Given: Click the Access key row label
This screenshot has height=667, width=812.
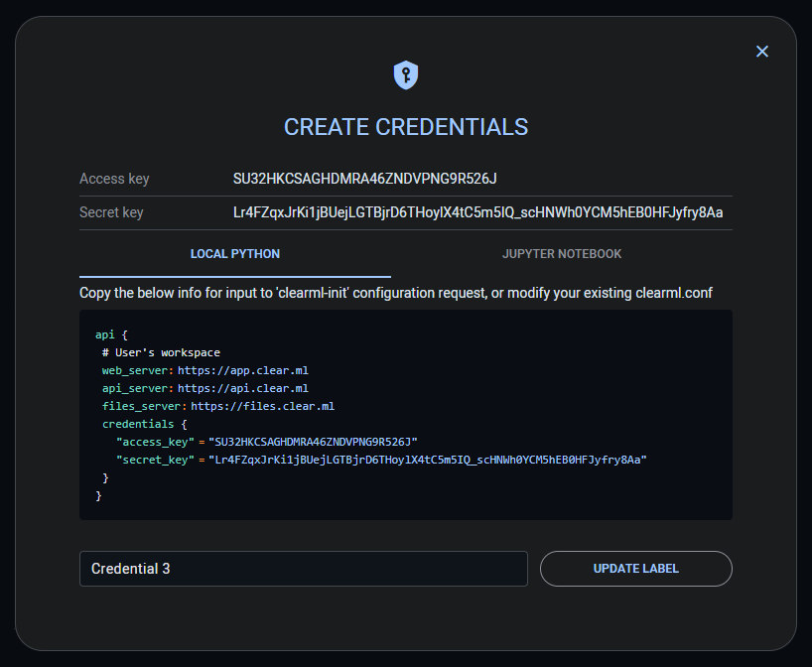Looking at the screenshot, I should (x=113, y=179).
